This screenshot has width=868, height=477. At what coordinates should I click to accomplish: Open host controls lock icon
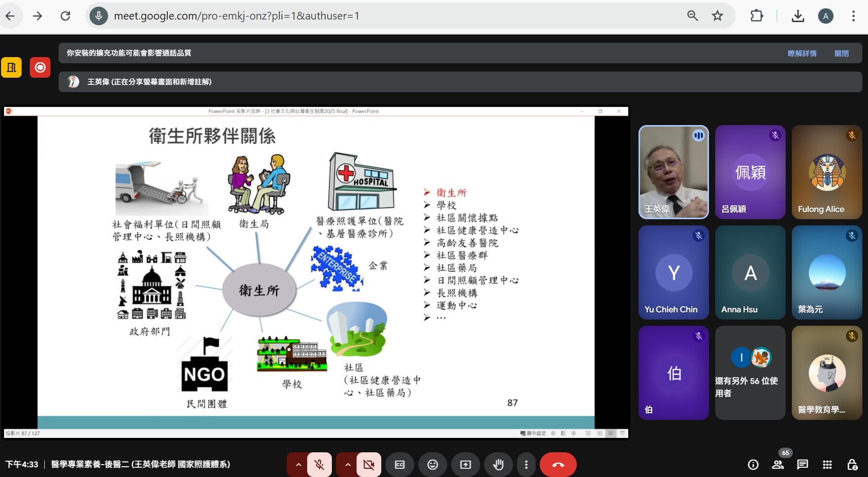[x=852, y=465]
